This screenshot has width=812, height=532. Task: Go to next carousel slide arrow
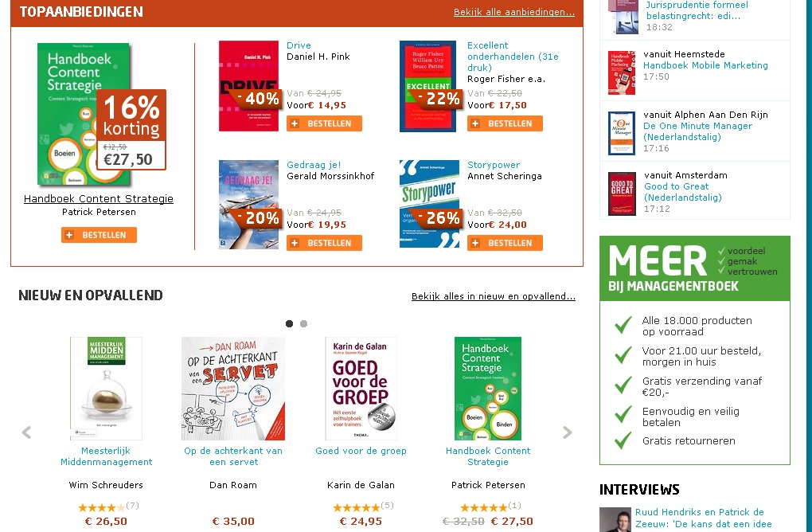pyautogui.click(x=567, y=432)
